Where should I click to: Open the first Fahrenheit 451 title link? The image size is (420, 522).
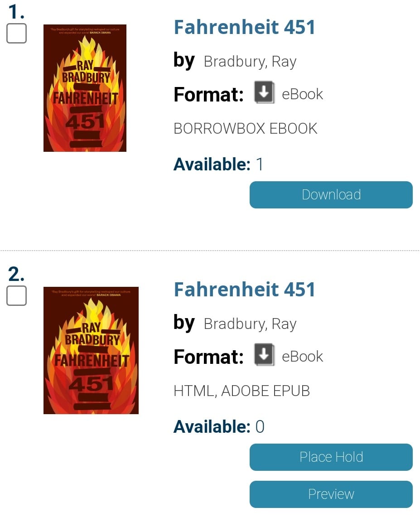point(244,27)
